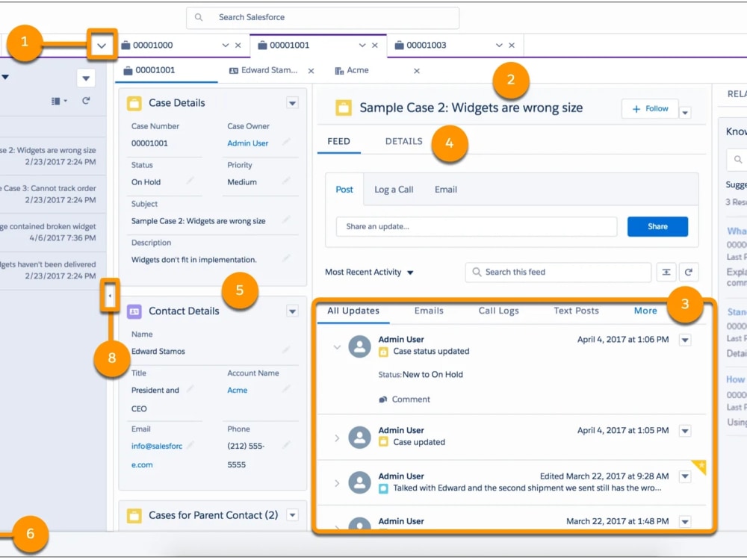Click the contact icon on Edward Stamos subtab
747x560 pixels.
(x=232, y=71)
